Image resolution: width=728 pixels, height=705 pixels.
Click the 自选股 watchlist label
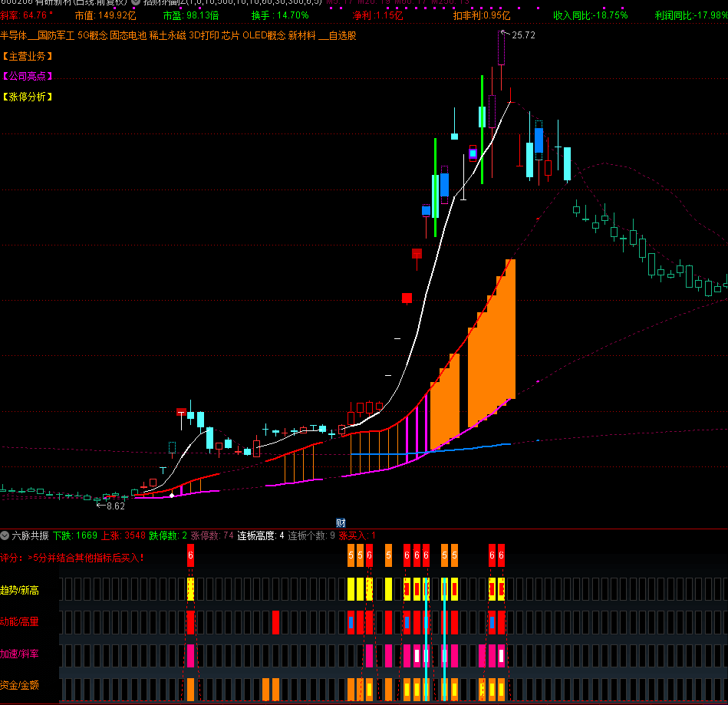pyautogui.click(x=341, y=35)
